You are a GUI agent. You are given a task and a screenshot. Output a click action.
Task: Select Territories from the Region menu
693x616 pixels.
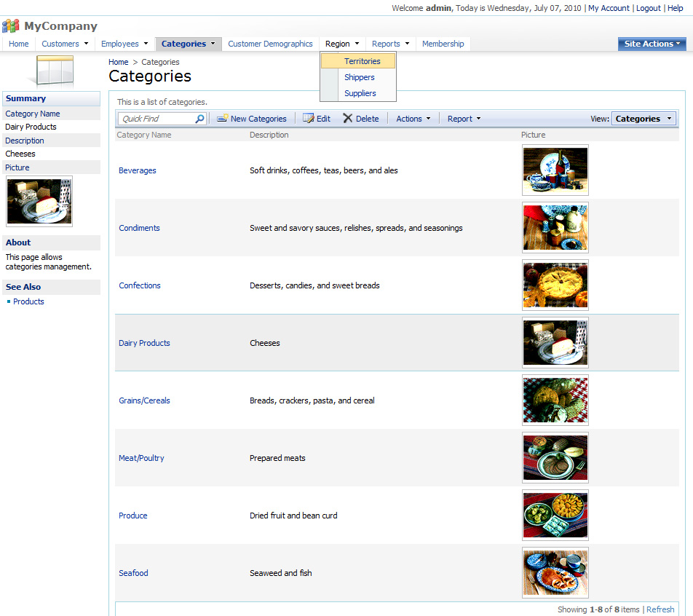point(361,61)
